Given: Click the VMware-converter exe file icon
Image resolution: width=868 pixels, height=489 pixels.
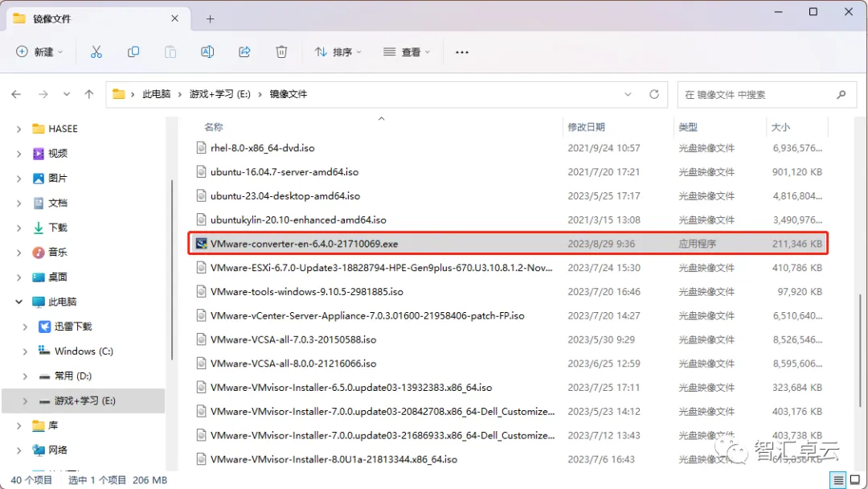Looking at the screenshot, I should coord(202,244).
